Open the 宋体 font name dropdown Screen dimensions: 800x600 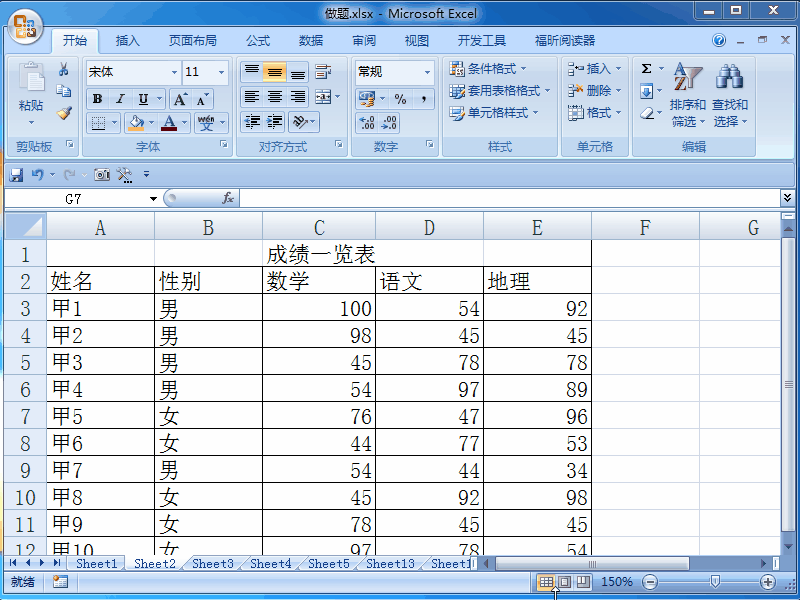(174, 72)
